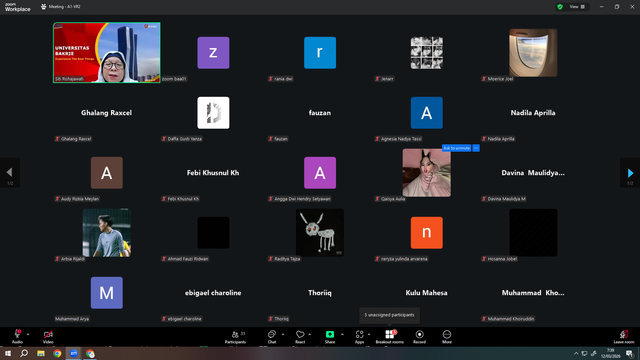Click the Thoriiq participant name
The image size is (640, 360).
(320, 293)
